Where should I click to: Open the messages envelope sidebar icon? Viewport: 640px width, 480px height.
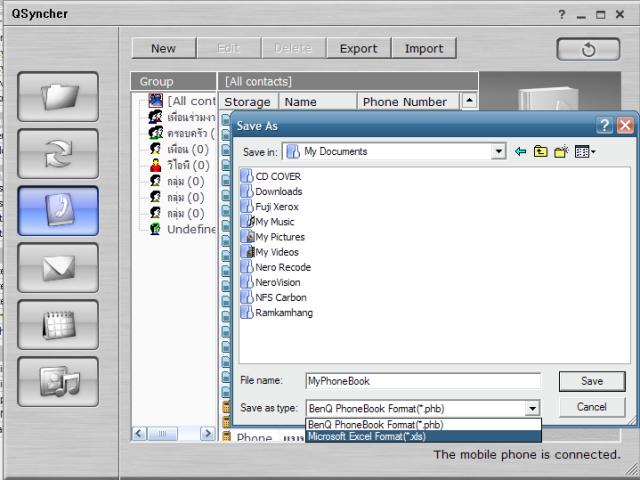click(x=58, y=268)
